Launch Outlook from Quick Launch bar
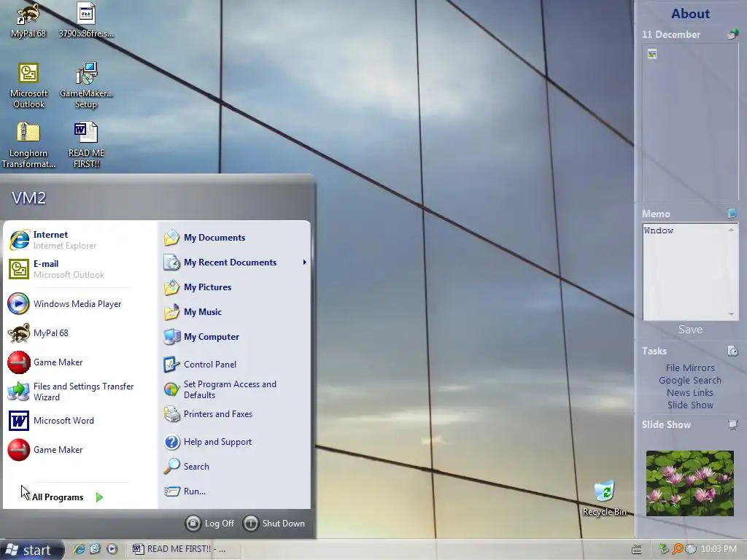Image resolution: width=747 pixels, height=560 pixels. click(x=96, y=549)
